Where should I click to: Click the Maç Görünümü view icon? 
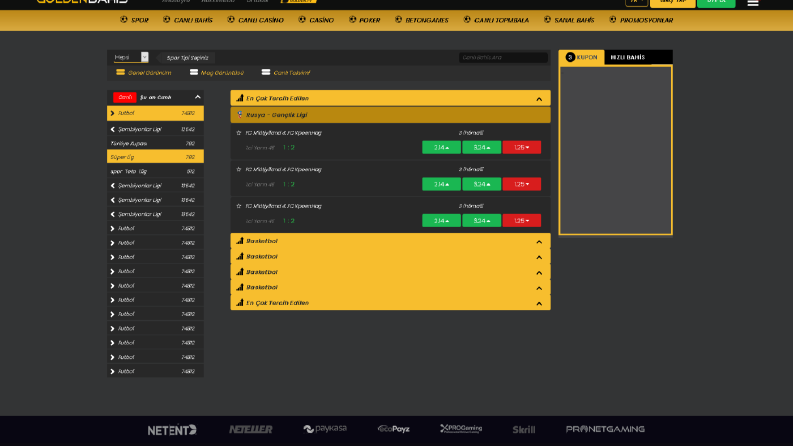[x=194, y=72]
